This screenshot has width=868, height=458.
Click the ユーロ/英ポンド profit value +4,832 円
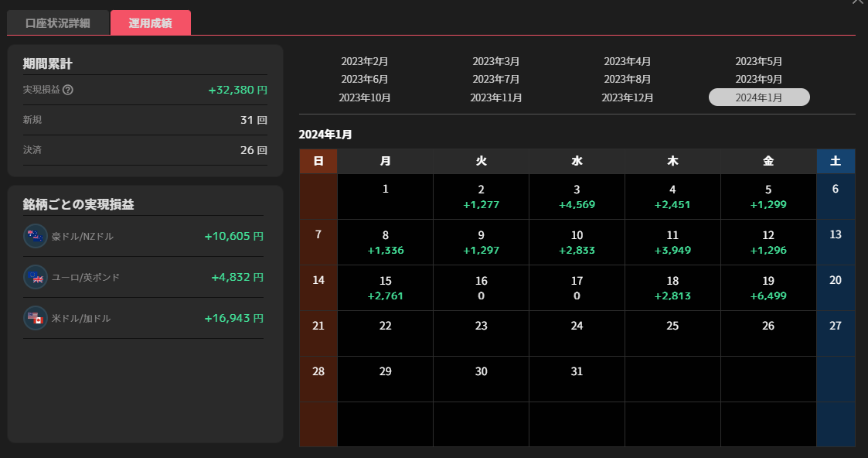coord(237,277)
